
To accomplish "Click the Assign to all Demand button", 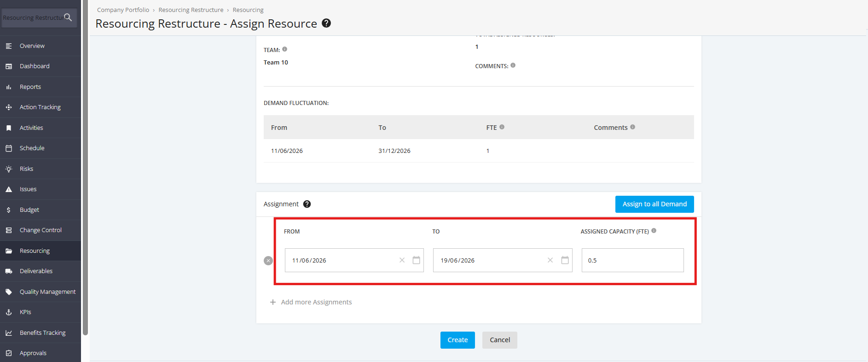I will click(x=654, y=204).
